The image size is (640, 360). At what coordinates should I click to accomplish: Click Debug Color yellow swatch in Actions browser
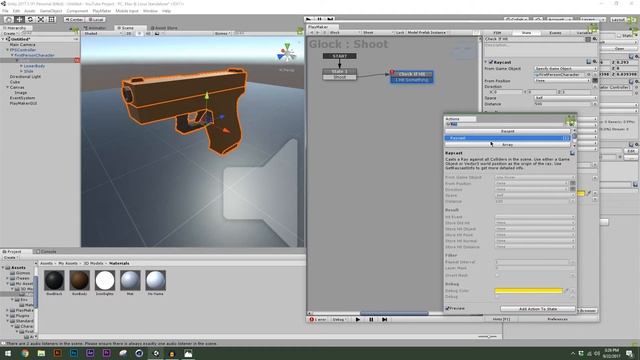(529, 291)
